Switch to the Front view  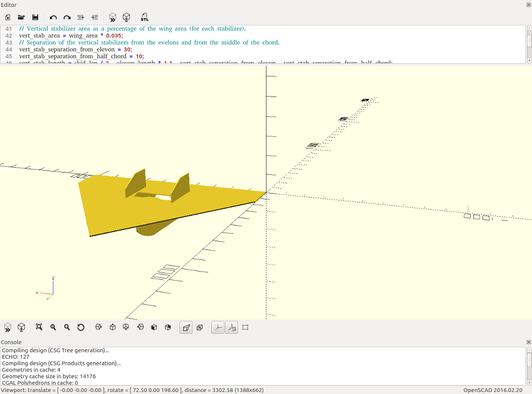[x=154, y=327]
